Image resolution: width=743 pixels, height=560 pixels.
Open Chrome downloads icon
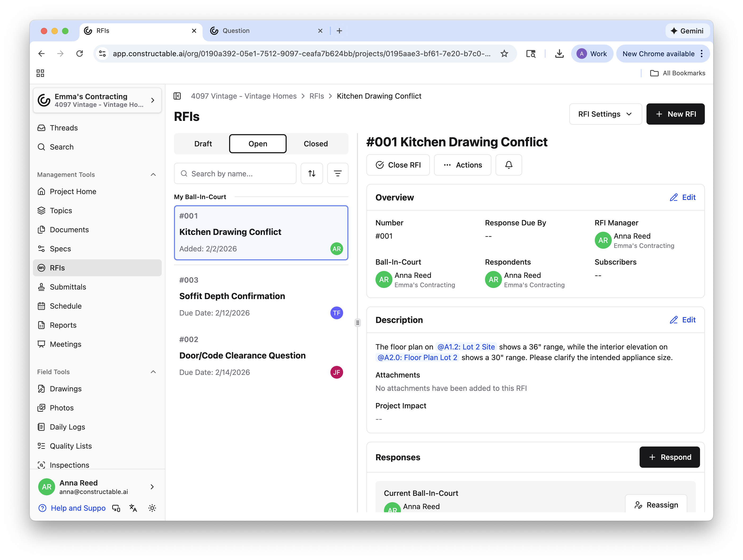coord(559,54)
